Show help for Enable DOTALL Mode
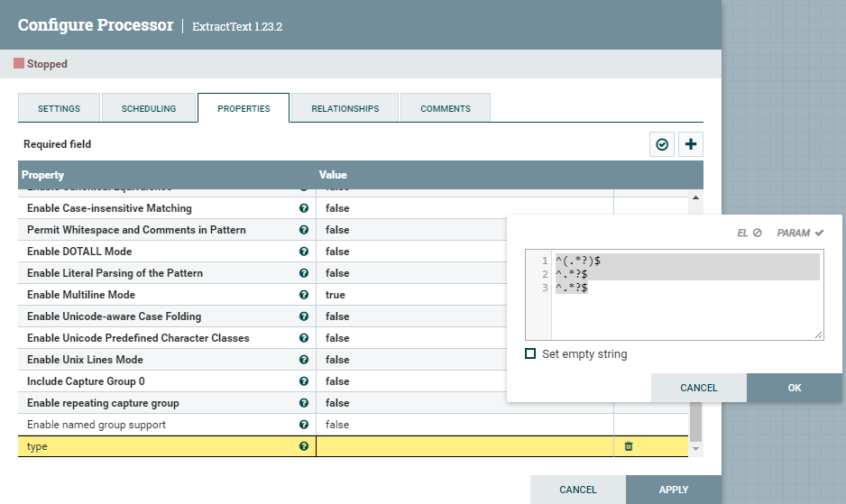 [x=304, y=252]
